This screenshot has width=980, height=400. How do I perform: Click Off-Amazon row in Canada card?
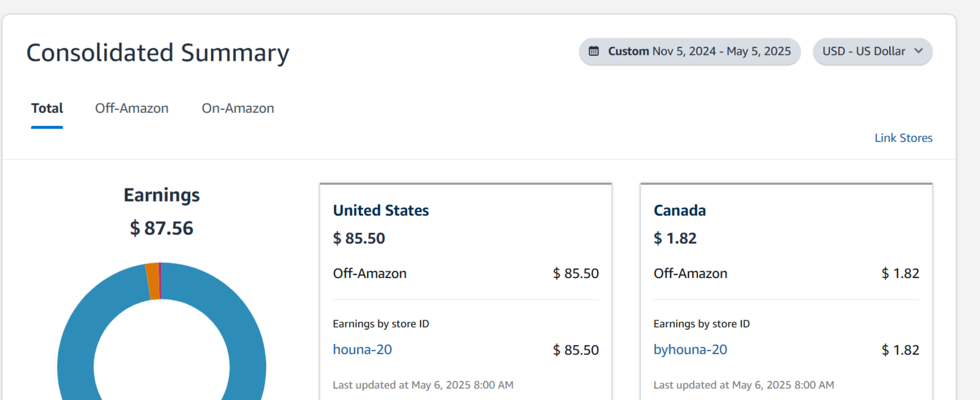[786, 273]
